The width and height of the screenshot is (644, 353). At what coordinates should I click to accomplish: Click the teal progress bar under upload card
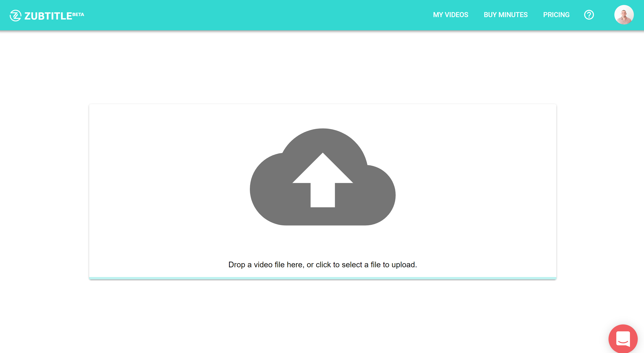[x=323, y=278]
